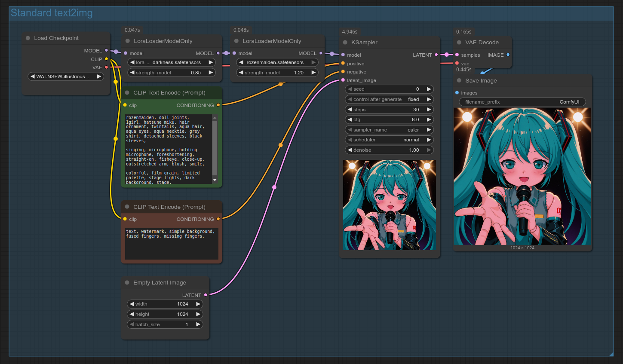Decrease strength_model below 1.20
The width and height of the screenshot is (623, 364).
(241, 73)
